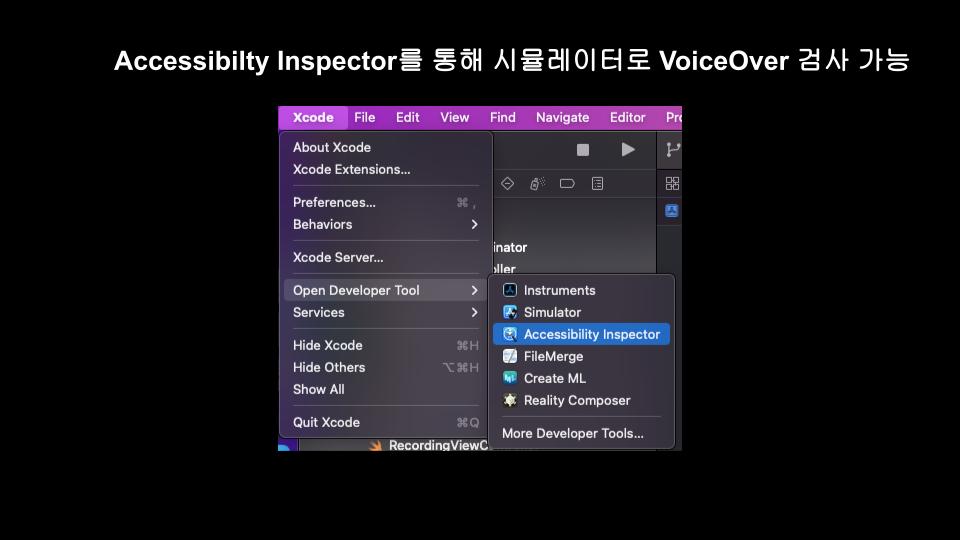Expand the Services submenu
The width and height of the screenshot is (960, 540).
(386, 313)
